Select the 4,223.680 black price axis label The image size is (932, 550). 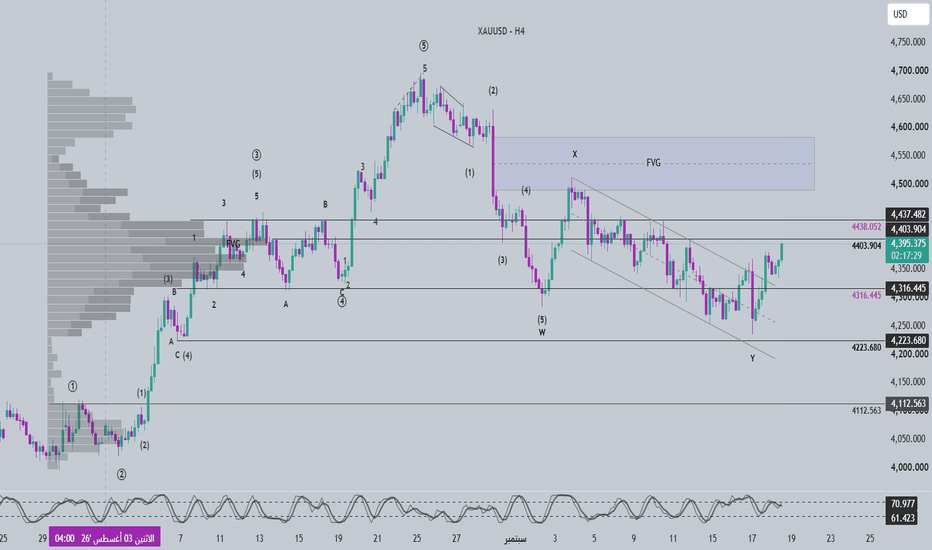908,341
